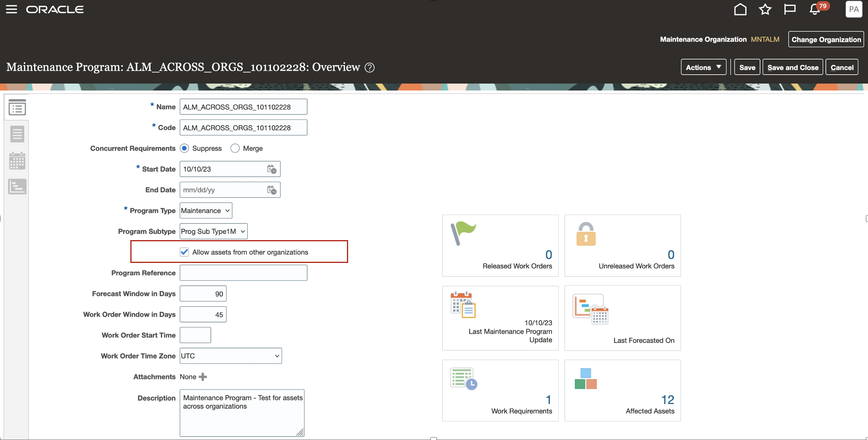Click Work Order Start Time field

pyautogui.click(x=195, y=335)
